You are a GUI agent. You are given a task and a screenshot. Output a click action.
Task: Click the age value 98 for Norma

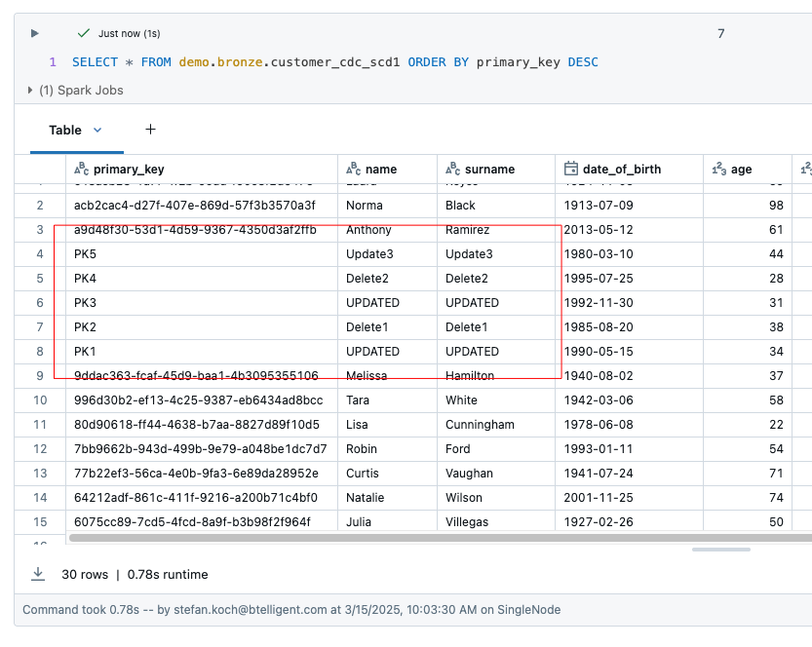pyautogui.click(x=776, y=206)
